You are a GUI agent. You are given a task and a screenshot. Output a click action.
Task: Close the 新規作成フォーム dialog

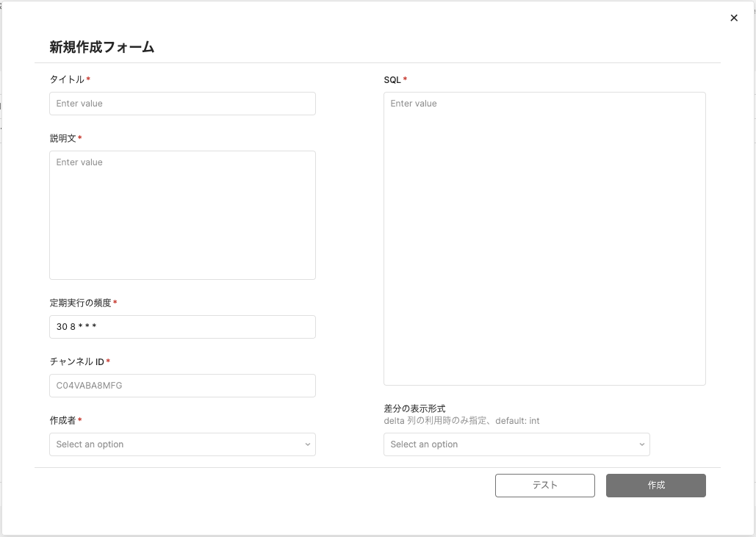(x=733, y=18)
